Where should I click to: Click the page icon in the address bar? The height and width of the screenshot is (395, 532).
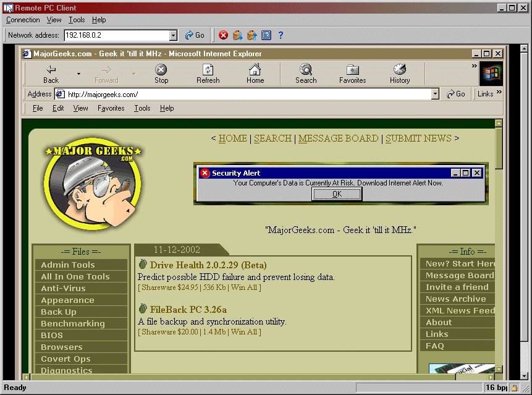60,94
